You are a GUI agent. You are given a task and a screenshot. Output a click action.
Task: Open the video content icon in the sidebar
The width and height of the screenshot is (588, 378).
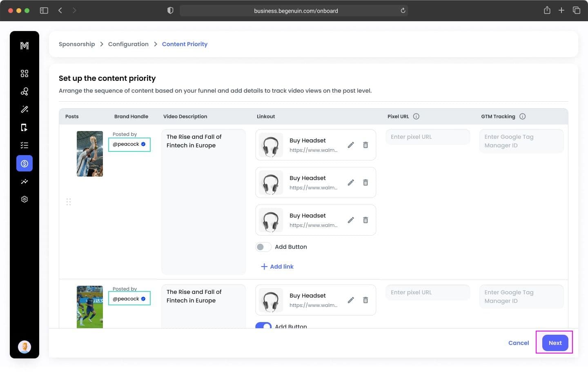click(x=24, y=127)
